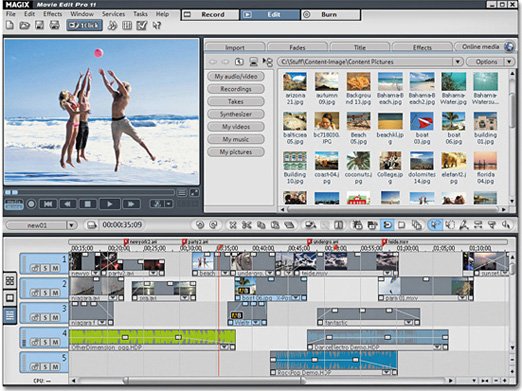The width and height of the screenshot is (522, 391).
Task: Click the Online media globe icon
Action: coord(509,47)
